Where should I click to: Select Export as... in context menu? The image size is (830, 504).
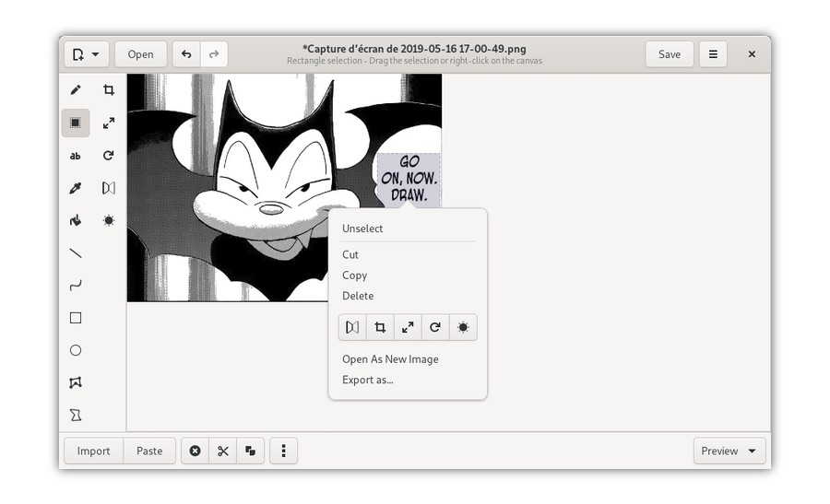(367, 380)
